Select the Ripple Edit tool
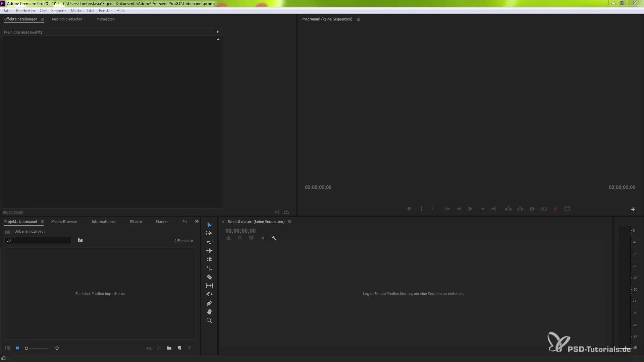This screenshot has height=362, width=644. click(209, 251)
